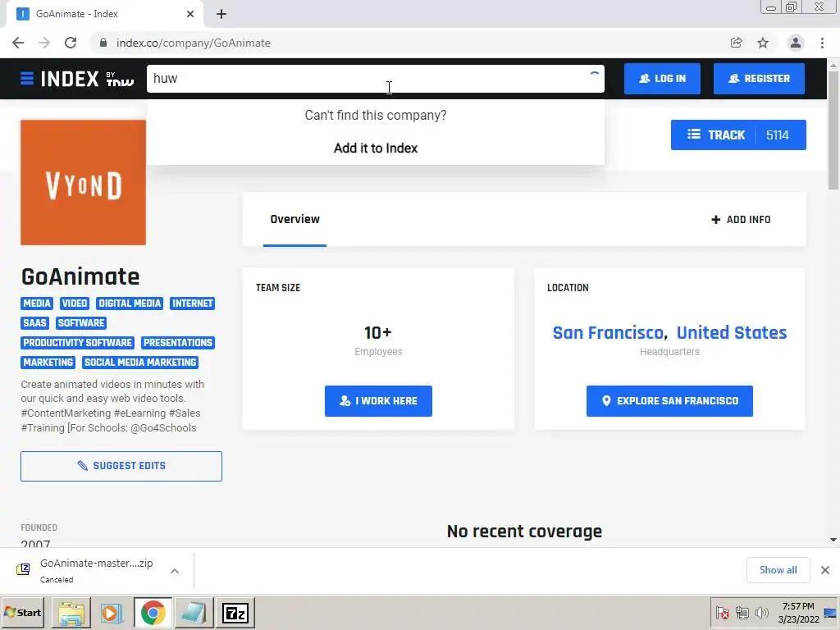Click the DIGITAL MEDIA tag
This screenshot has width=840, height=630.
click(x=130, y=304)
